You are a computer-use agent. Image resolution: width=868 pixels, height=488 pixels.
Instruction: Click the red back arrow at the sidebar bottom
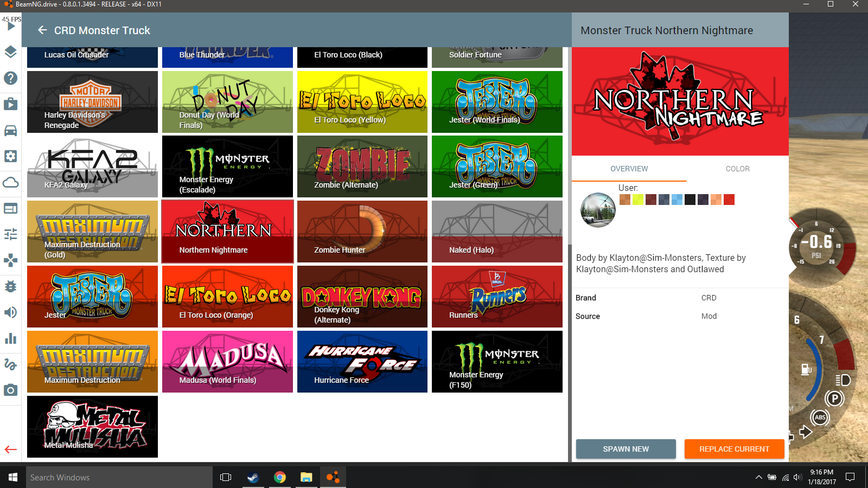(x=11, y=450)
